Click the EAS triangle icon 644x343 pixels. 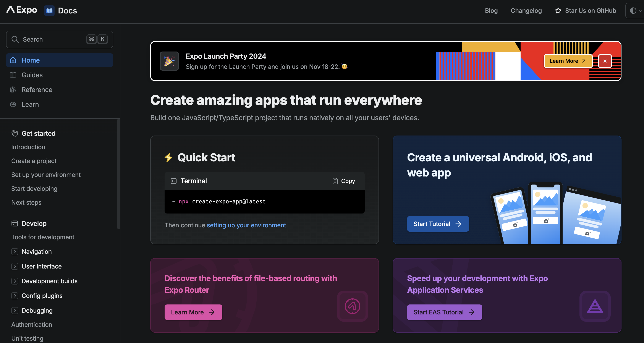595,306
